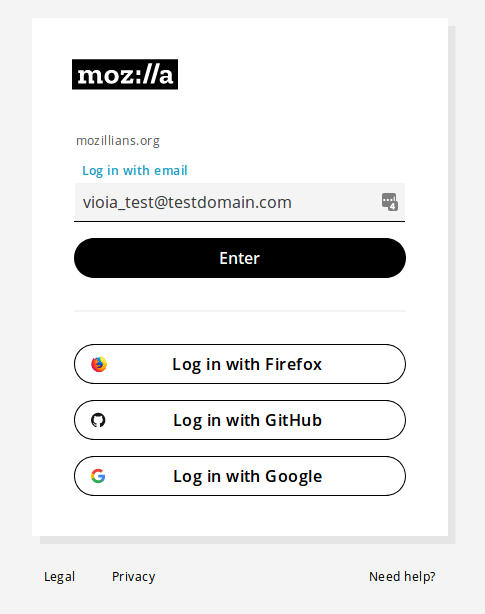Screen dimensions: 485x614
Task: Open the Legal link
Action: pos(59,577)
